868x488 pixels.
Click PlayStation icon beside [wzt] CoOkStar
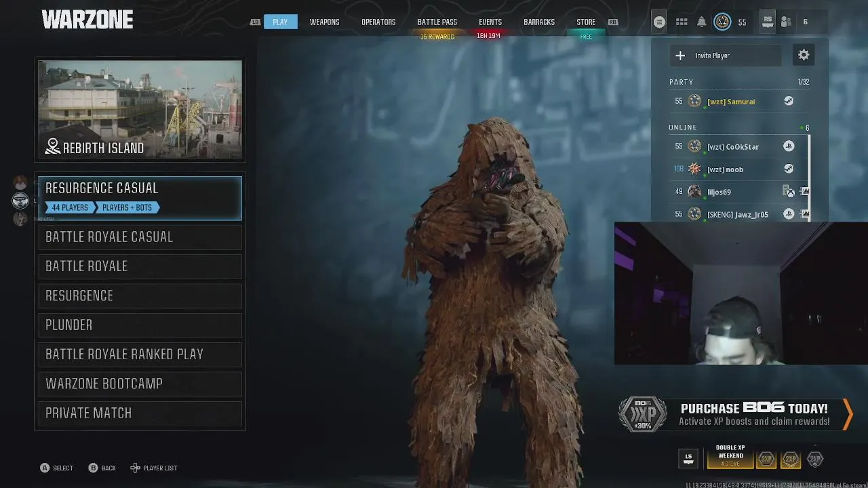789,146
